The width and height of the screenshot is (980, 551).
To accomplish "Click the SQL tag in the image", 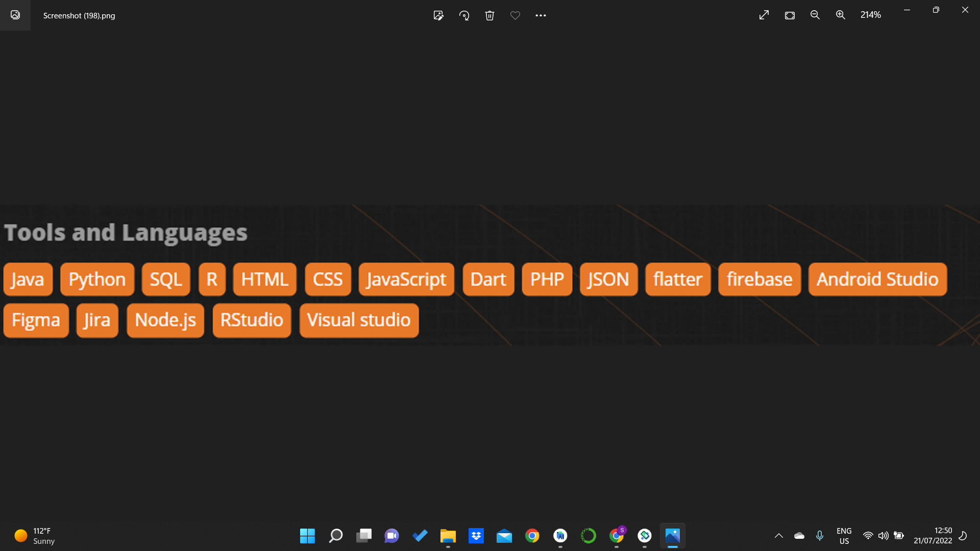I will (166, 280).
